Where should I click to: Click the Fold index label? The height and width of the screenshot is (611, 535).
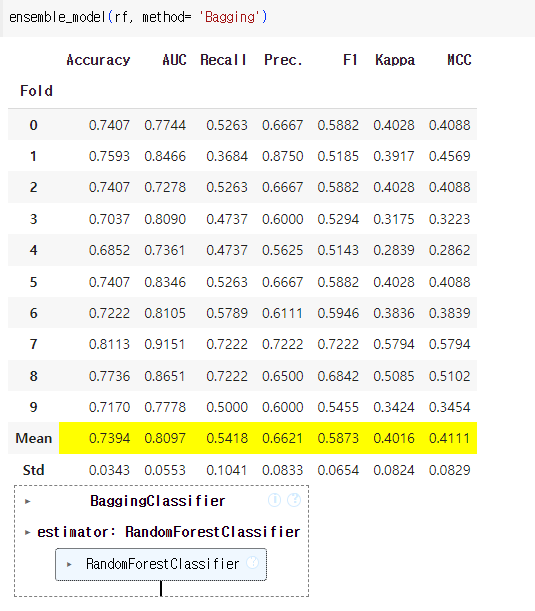36,91
